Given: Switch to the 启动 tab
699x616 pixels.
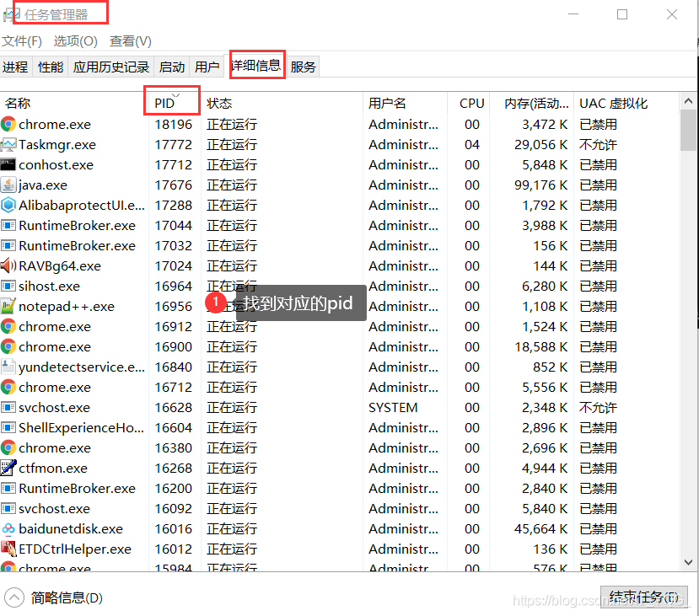Looking at the screenshot, I should [172, 67].
